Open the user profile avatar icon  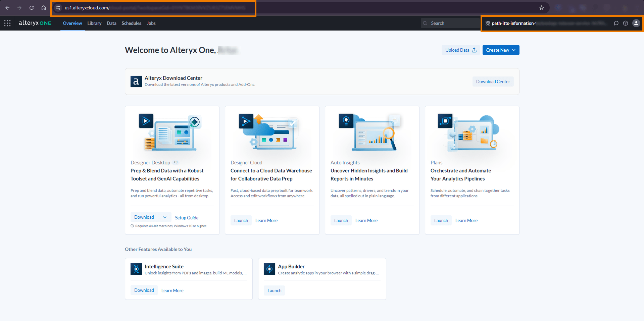(x=636, y=23)
